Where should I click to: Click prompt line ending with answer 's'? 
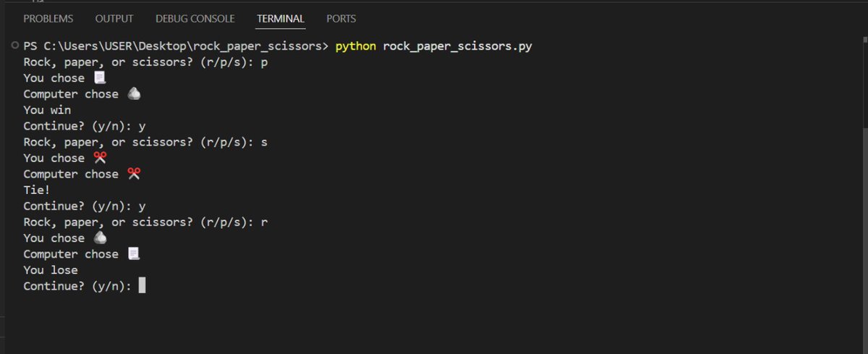[146, 142]
